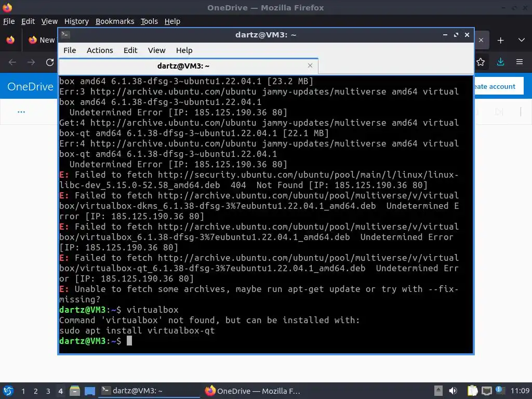The height and width of the screenshot is (399, 532).
Task: Switch to the New Firefox tab
Action: (x=42, y=40)
